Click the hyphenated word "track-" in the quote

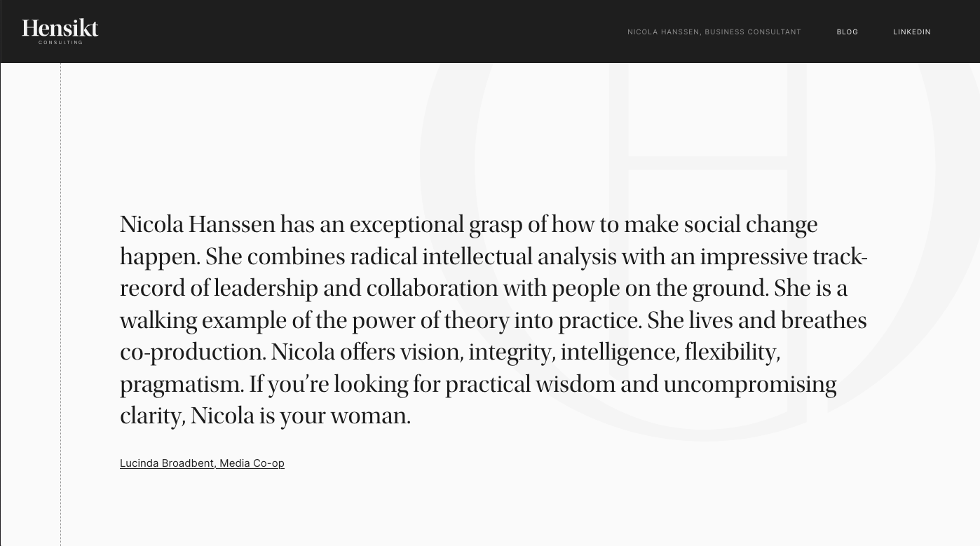point(838,257)
